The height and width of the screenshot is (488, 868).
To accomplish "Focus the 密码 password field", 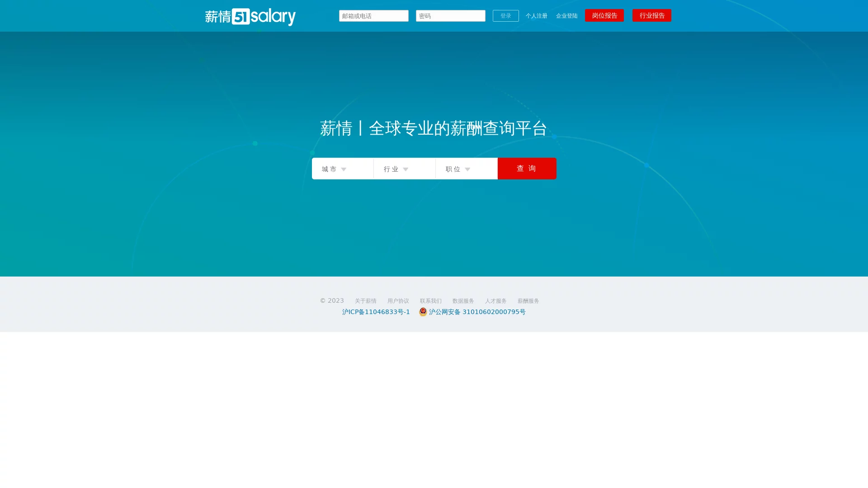I will click(450, 16).
